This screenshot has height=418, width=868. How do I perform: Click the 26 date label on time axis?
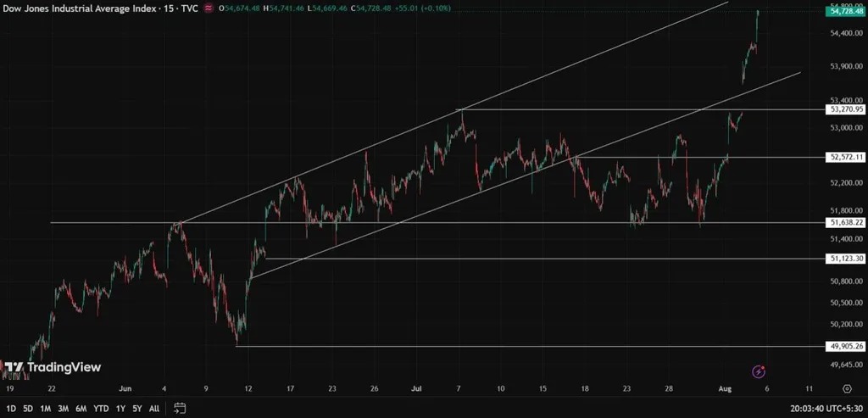pos(374,388)
